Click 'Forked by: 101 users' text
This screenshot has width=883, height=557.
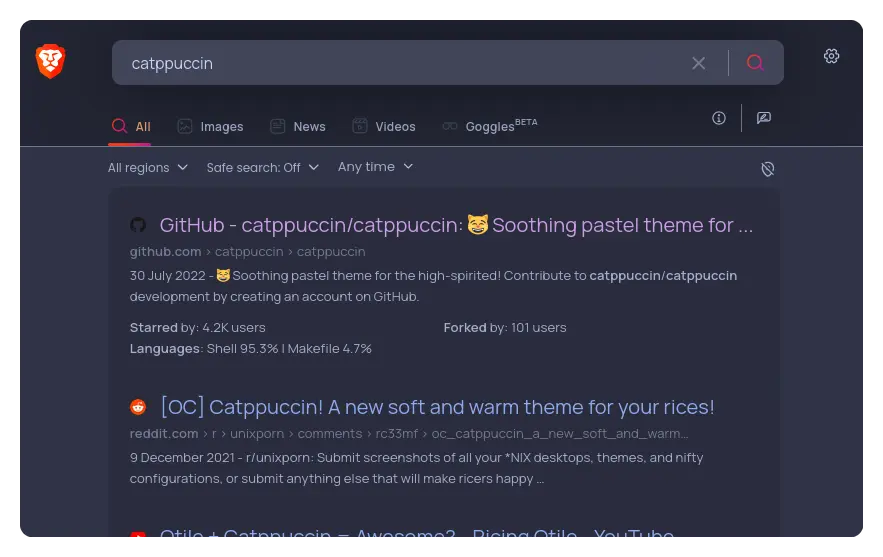pyautogui.click(x=505, y=328)
